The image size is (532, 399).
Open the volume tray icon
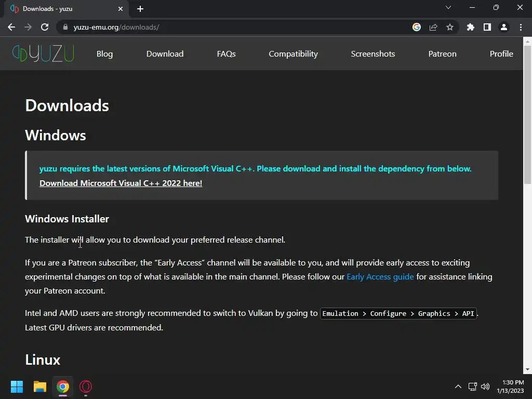(485, 387)
